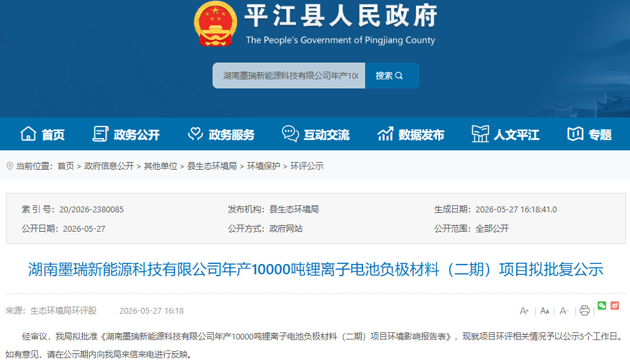
Task: Click the building icon beside 人文平江
Action: click(481, 134)
